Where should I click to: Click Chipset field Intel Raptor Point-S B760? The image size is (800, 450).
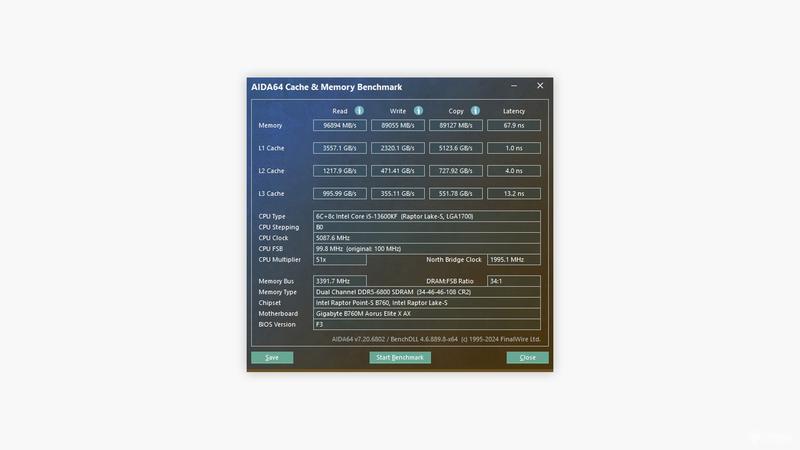(x=427, y=303)
